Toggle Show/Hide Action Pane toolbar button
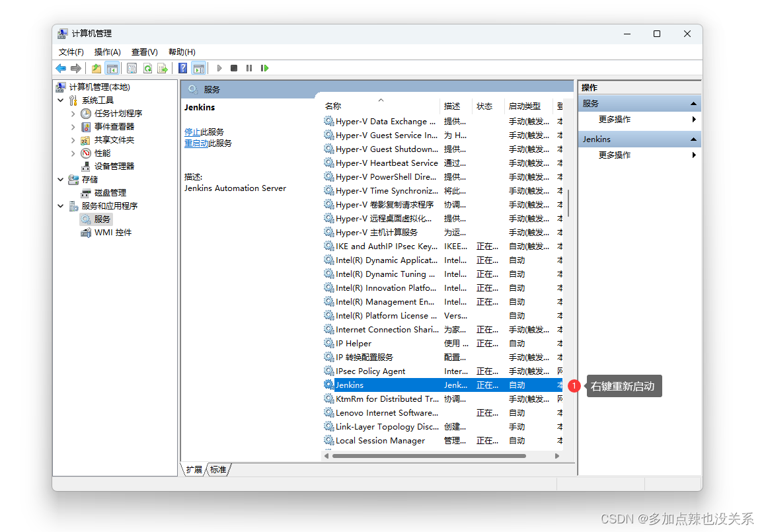The width and height of the screenshot is (764, 532). pyautogui.click(x=198, y=68)
